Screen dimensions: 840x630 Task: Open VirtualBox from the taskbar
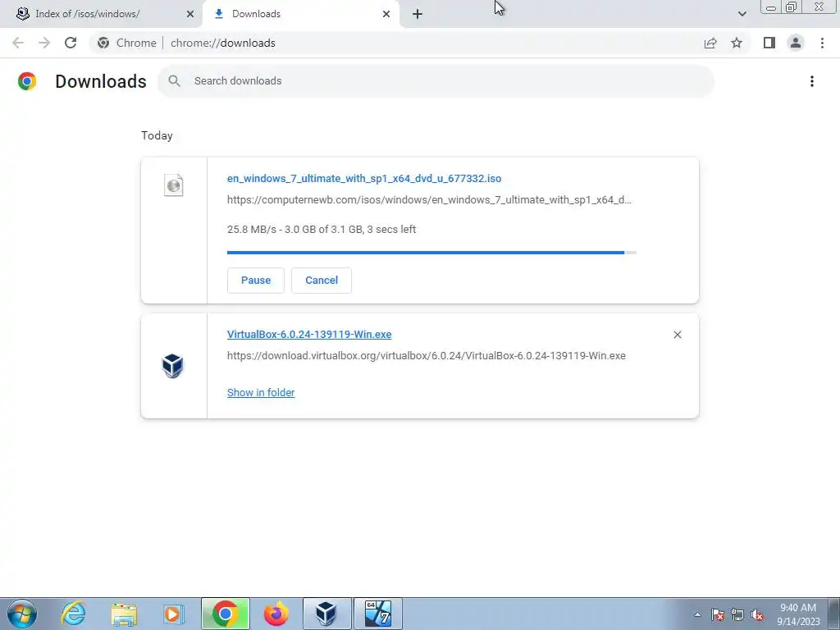tap(326, 614)
